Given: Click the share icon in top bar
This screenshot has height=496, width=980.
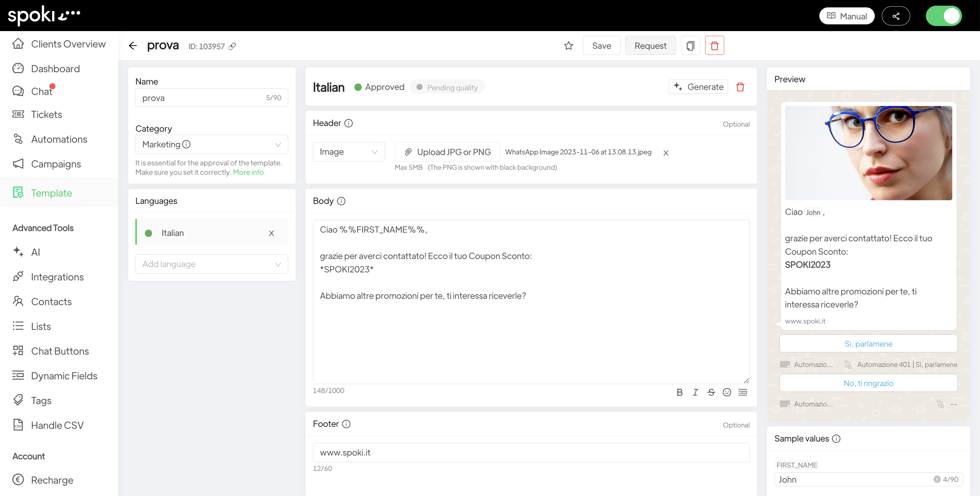Looking at the screenshot, I should pyautogui.click(x=895, y=16).
